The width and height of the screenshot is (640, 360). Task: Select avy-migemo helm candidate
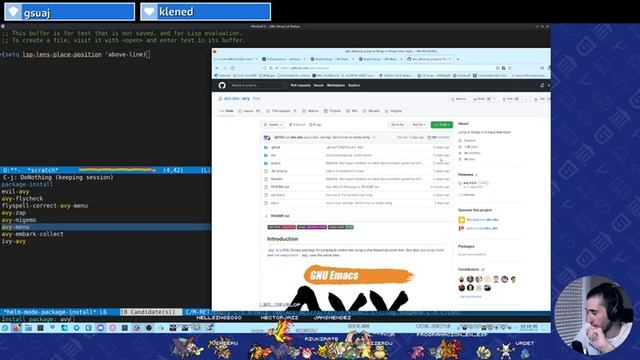[x=19, y=220]
